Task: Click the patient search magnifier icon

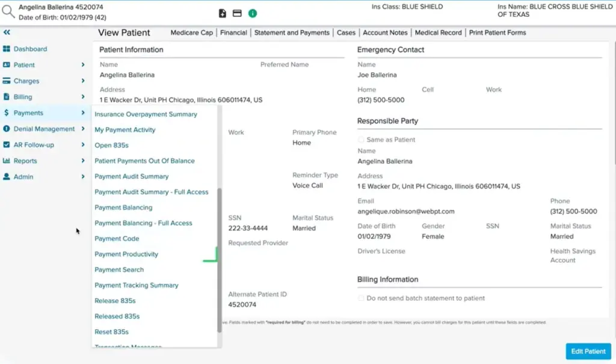Action: tap(8, 12)
